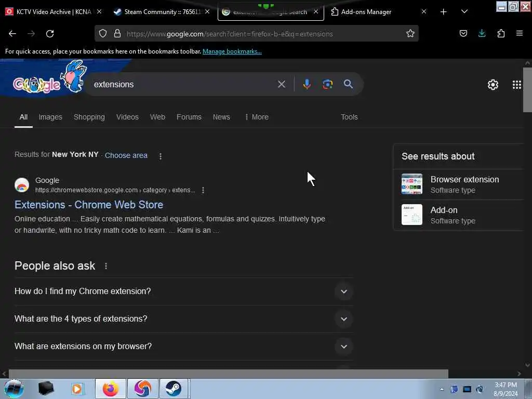Open the Google apps grid icon

(x=517, y=85)
